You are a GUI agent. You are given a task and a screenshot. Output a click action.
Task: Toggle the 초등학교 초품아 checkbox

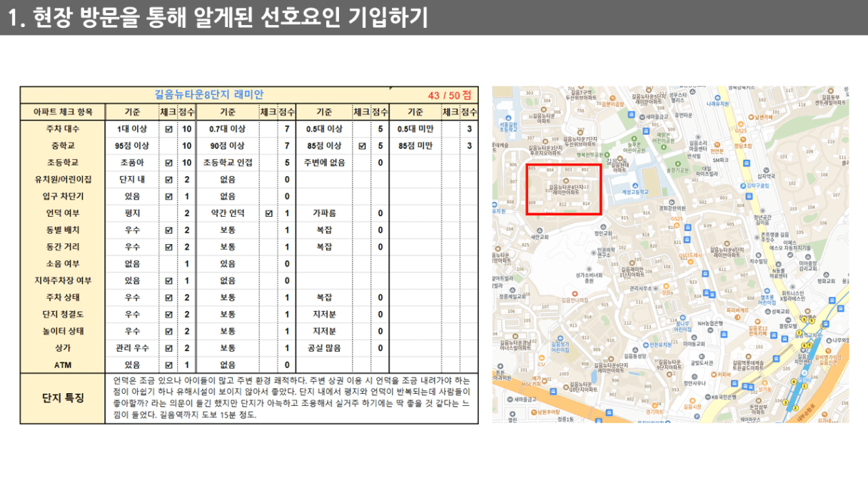coord(168,163)
